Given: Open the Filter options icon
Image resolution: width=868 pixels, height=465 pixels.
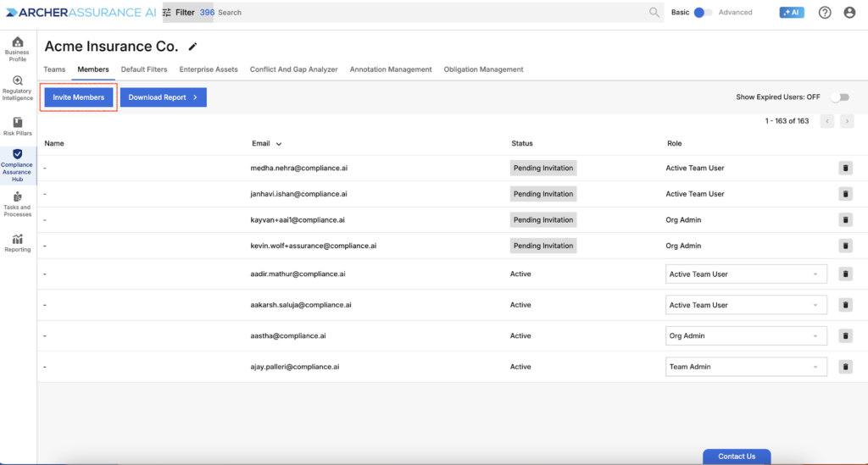Looking at the screenshot, I should pyautogui.click(x=167, y=12).
